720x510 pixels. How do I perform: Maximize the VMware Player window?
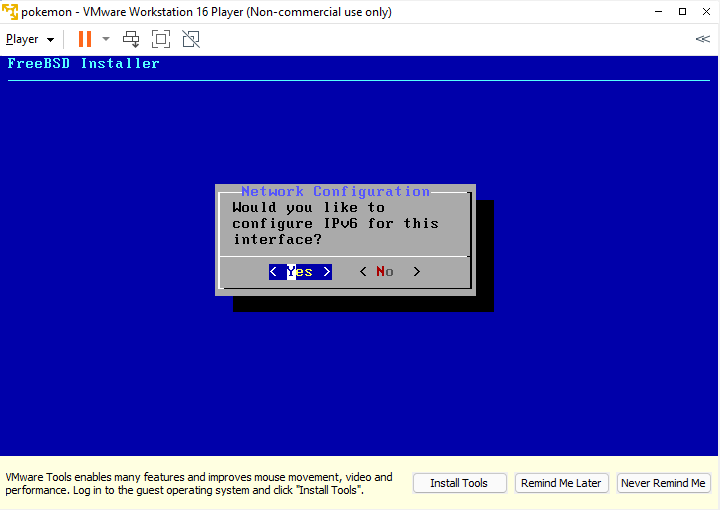tap(682, 11)
